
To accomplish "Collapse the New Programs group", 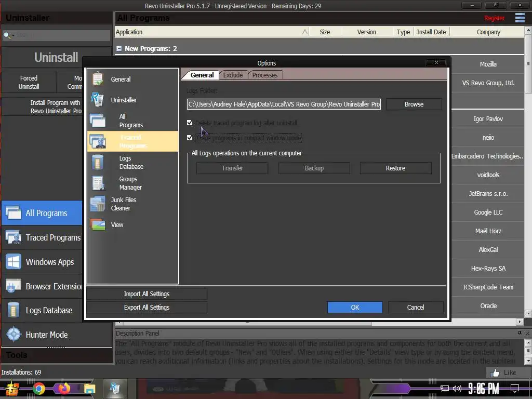I will (119, 48).
